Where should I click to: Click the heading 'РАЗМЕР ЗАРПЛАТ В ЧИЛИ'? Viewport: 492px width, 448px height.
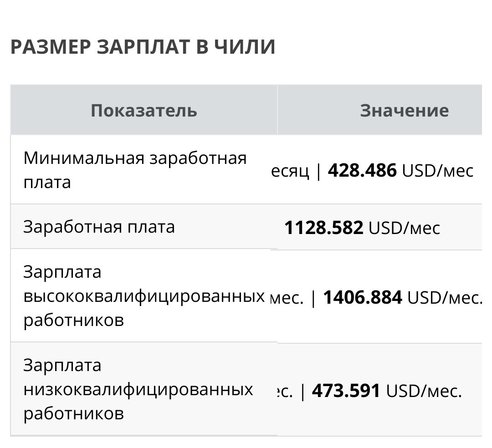coord(143,47)
